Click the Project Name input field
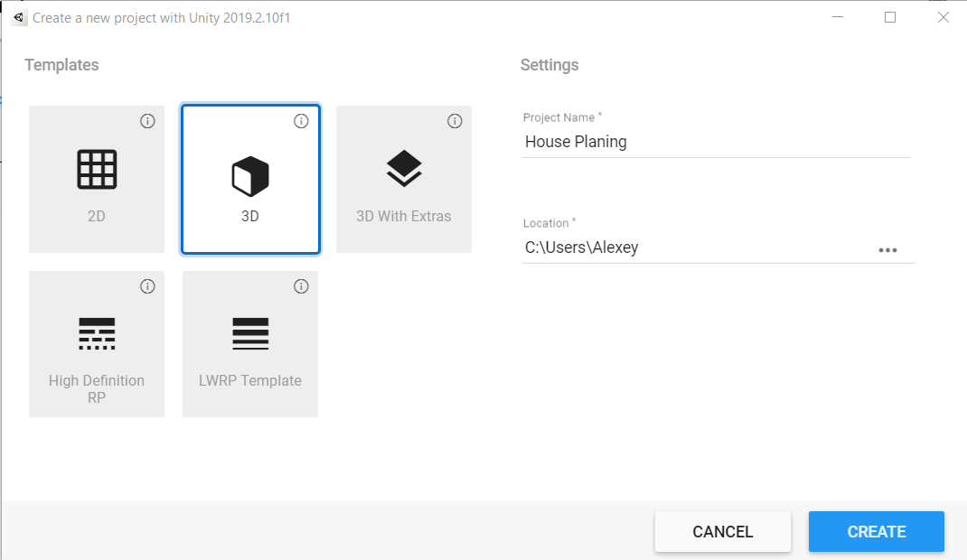 pyautogui.click(x=714, y=142)
